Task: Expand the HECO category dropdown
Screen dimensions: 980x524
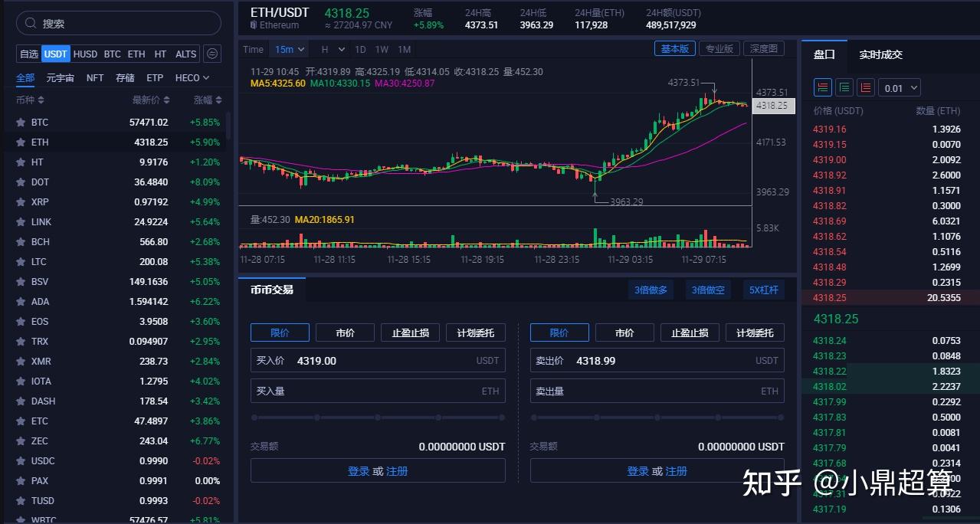Action: coord(192,77)
